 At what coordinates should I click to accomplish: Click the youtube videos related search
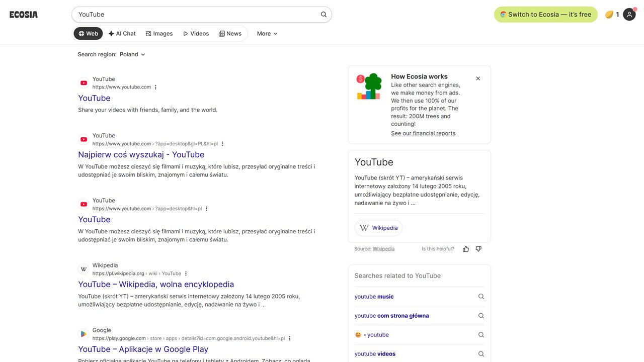(375, 354)
